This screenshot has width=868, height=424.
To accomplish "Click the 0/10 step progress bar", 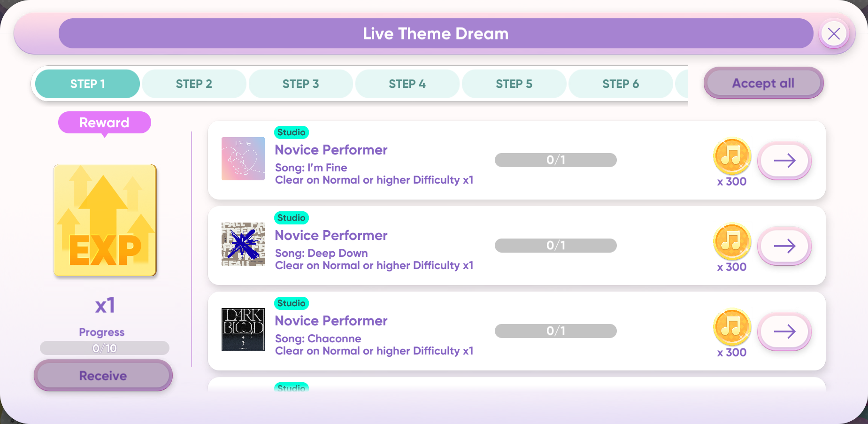I will 105,348.
